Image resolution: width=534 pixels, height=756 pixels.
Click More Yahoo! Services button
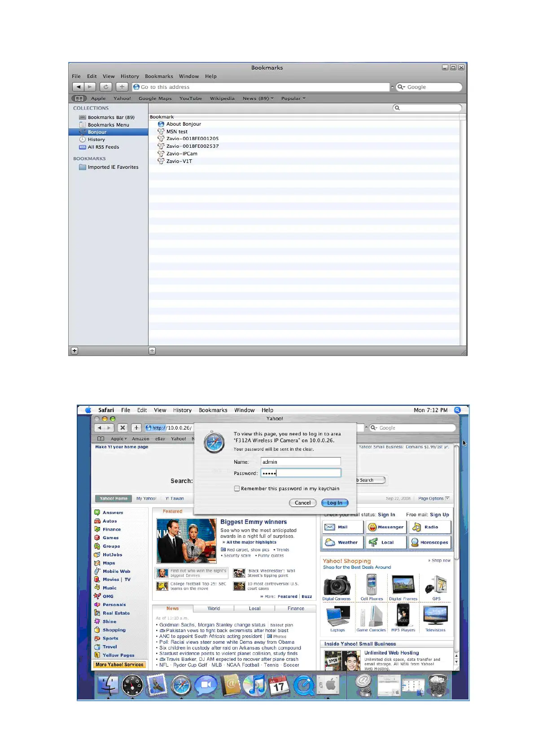(x=119, y=664)
